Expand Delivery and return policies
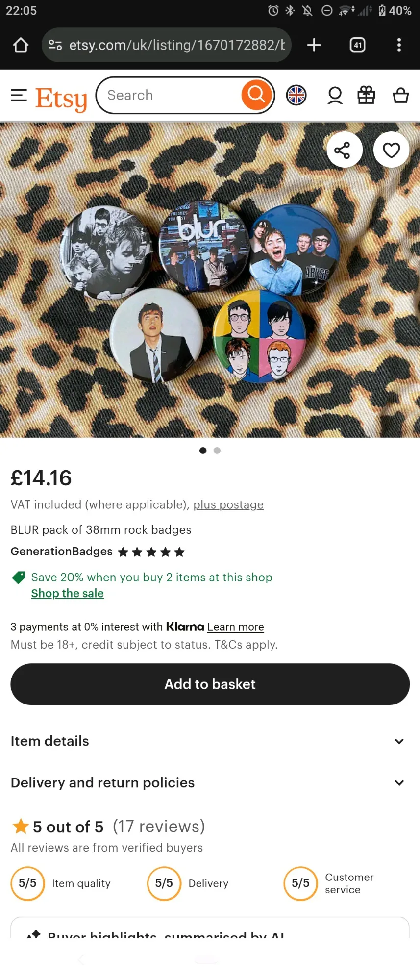The image size is (420, 980). (x=210, y=782)
